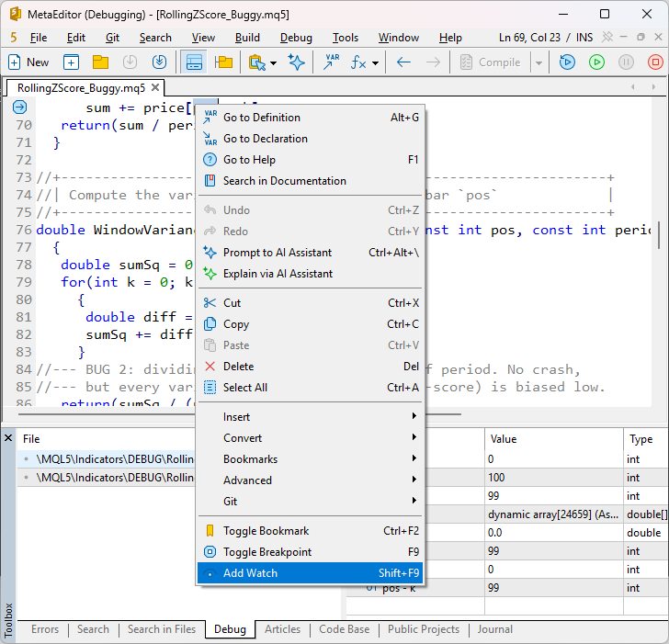Open the Debug menu

coord(296,38)
